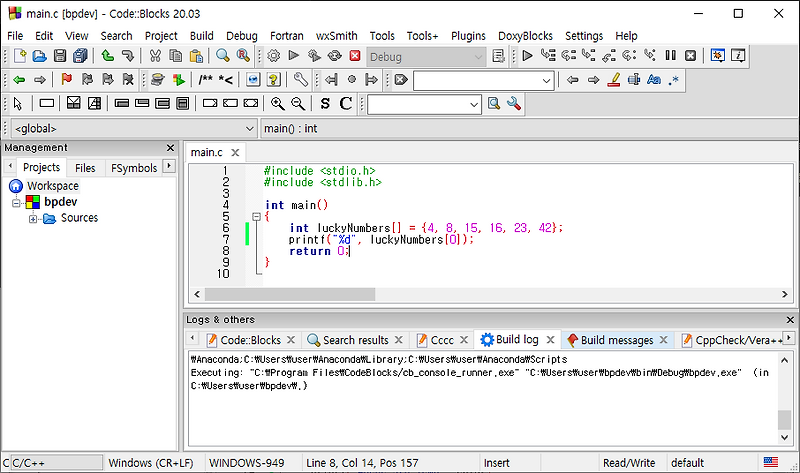800x473 pixels.
Task: Redo the last undone edit
Action: pyautogui.click(x=128, y=56)
